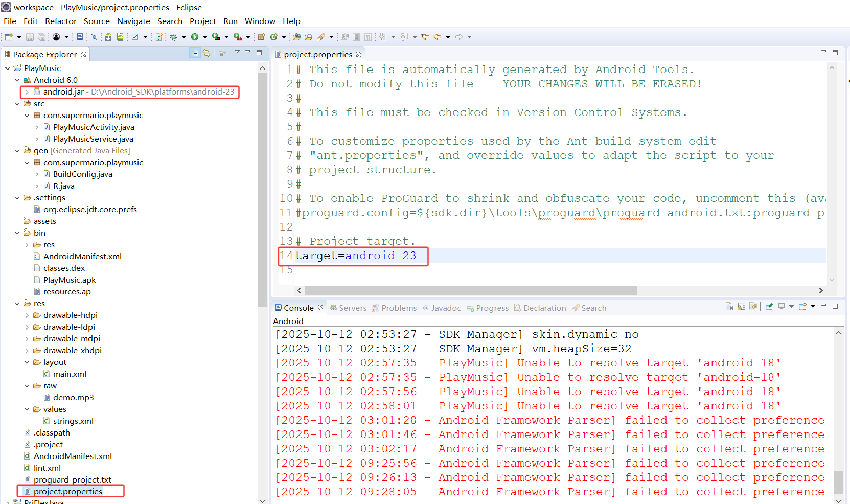Image resolution: width=850 pixels, height=504 pixels.
Task: Open the Android SDK Manager from the toolbar
Action: (x=108, y=36)
